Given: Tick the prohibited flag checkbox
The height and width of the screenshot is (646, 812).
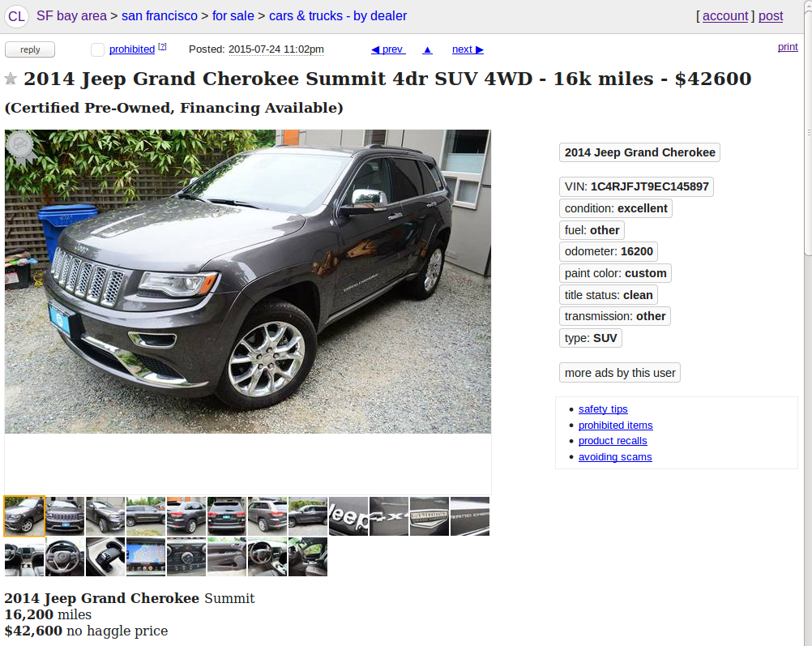Looking at the screenshot, I should click(x=97, y=49).
